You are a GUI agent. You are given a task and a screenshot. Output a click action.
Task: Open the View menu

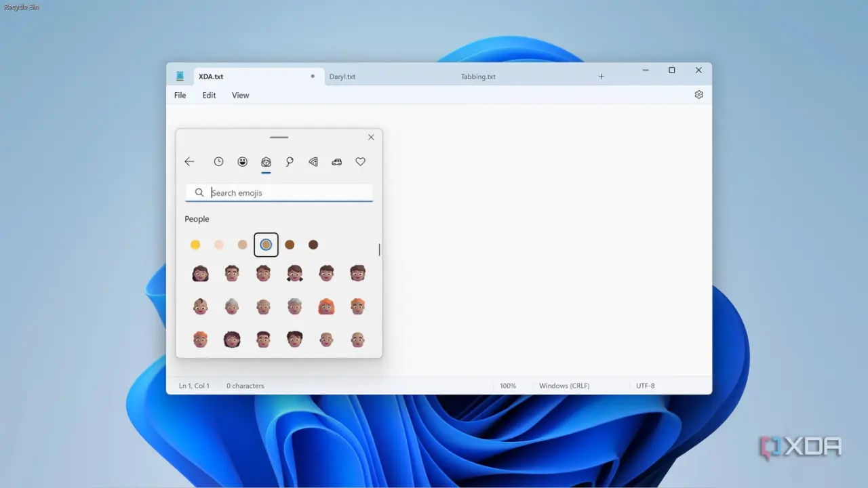(241, 95)
